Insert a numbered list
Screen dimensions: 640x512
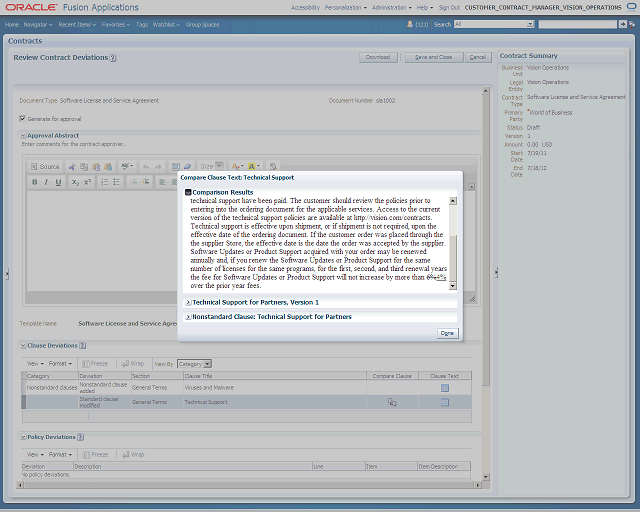104,182
